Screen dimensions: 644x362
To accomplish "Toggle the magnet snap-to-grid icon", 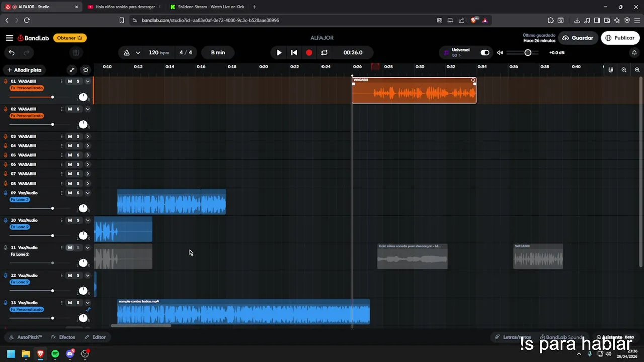I will (611, 70).
